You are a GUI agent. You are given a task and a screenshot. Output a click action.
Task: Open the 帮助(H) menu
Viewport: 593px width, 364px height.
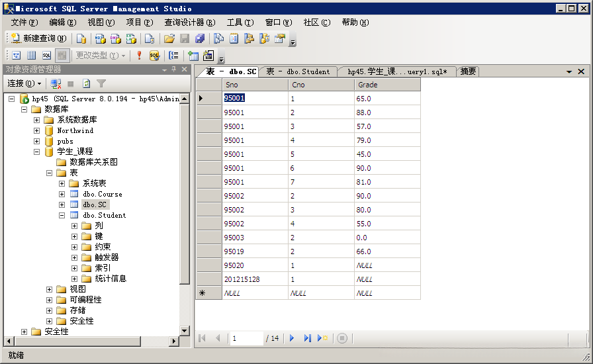pos(355,23)
